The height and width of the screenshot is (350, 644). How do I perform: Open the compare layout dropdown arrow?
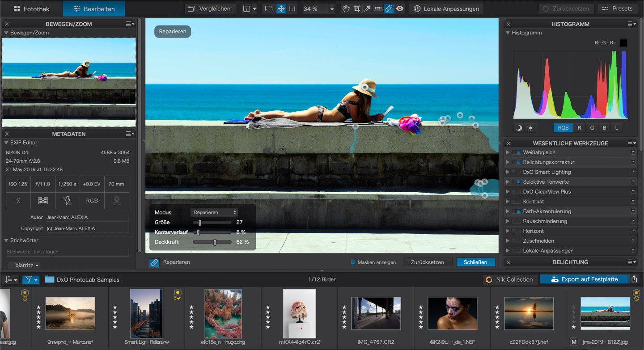[254, 8]
